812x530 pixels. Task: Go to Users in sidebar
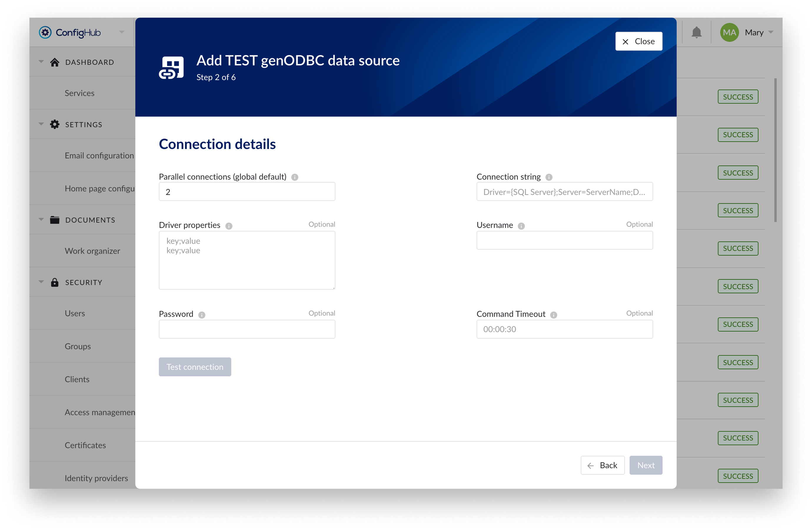point(75,314)
